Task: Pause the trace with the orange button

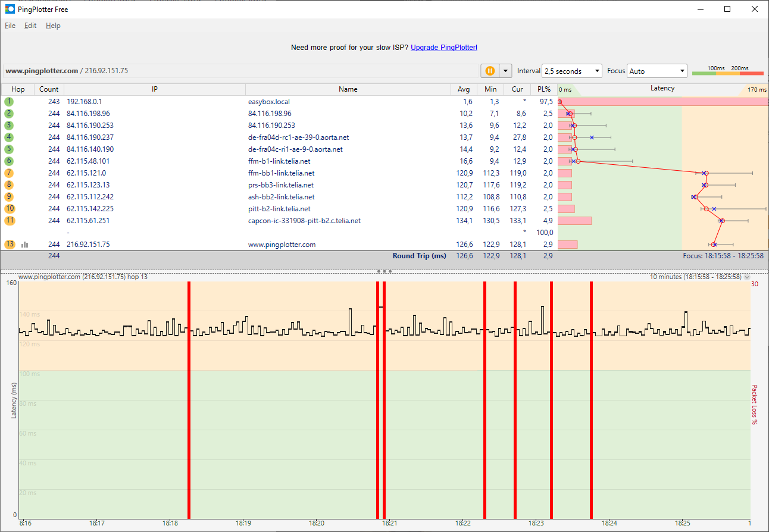Action: [490, 71]
